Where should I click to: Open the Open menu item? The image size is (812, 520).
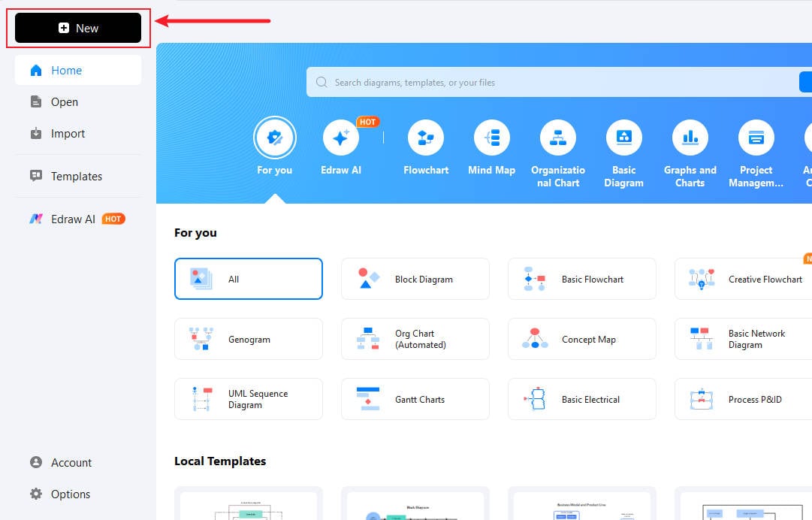(x=78, y=102)
